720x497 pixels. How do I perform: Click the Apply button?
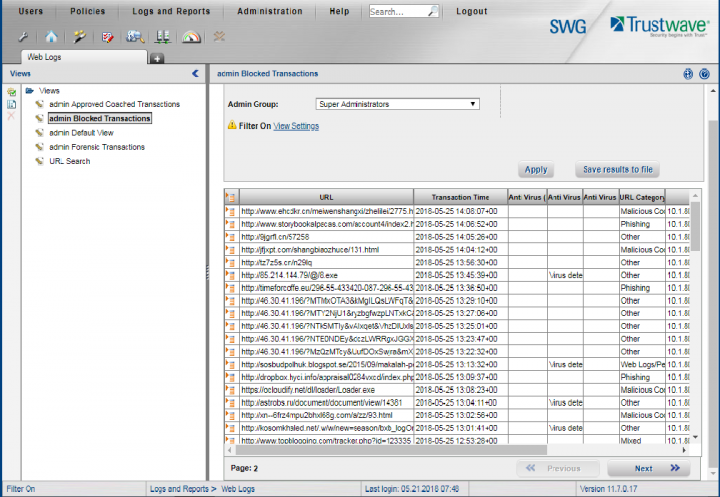[536, 169]
